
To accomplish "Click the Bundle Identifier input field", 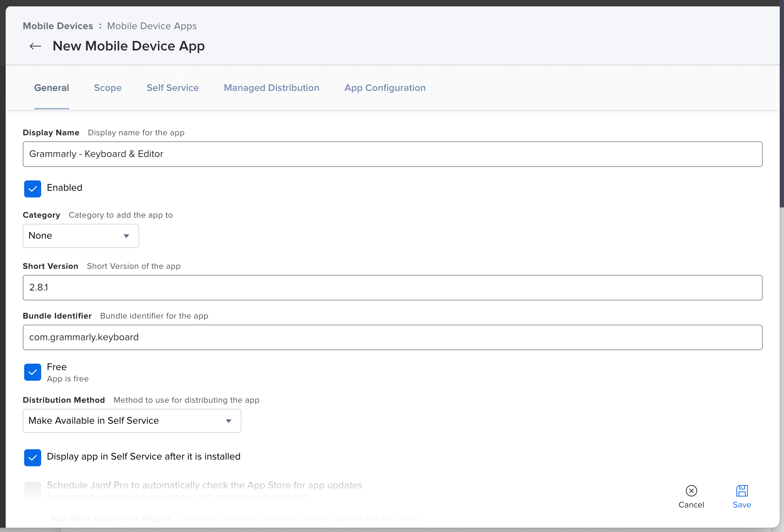I will (393, 337).
